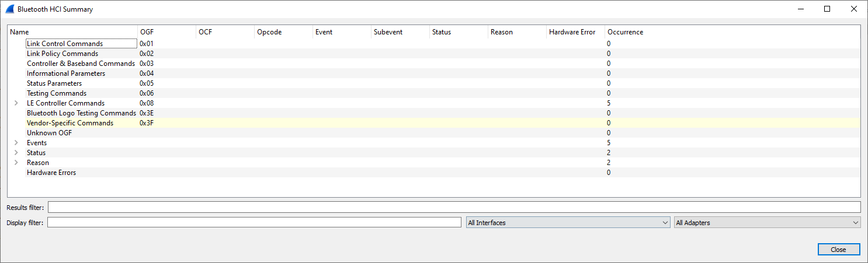This screenshot has height=263, width=868.
Task: Expand the LE Controller Commands row
Action: point(16,103)
